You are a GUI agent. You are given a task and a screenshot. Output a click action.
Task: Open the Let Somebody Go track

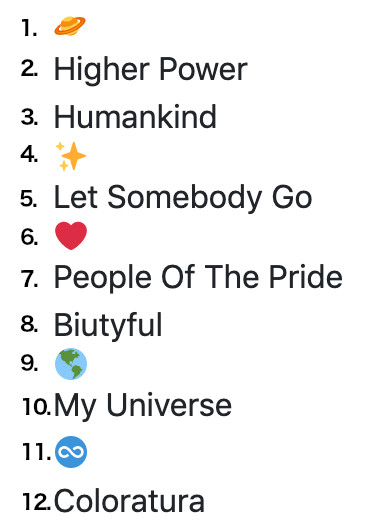coord(183,198)
